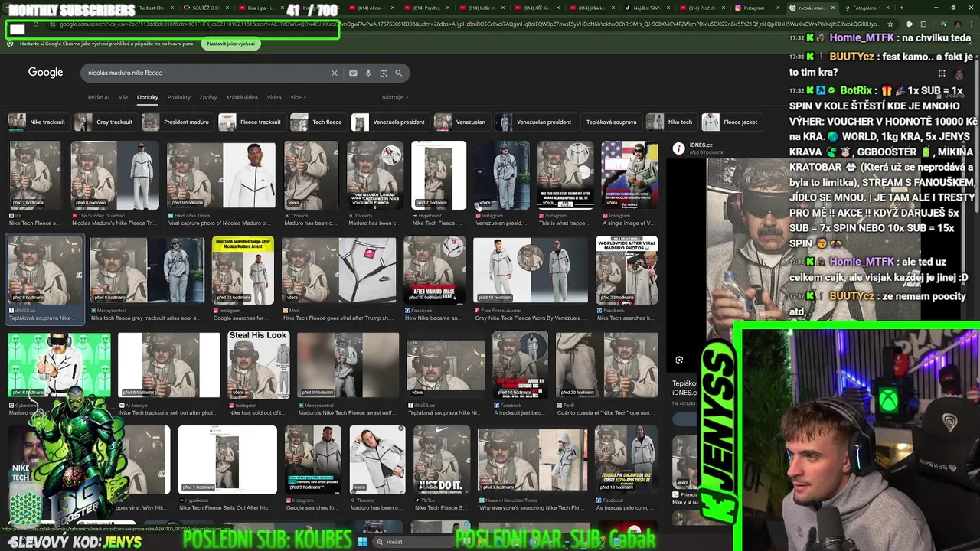Open the Zprávy tab
This screenshot has width=980, height=551.
click(208, 97)
